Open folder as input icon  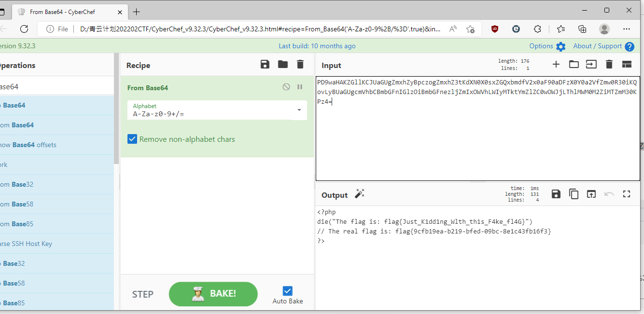pos(574,64)
